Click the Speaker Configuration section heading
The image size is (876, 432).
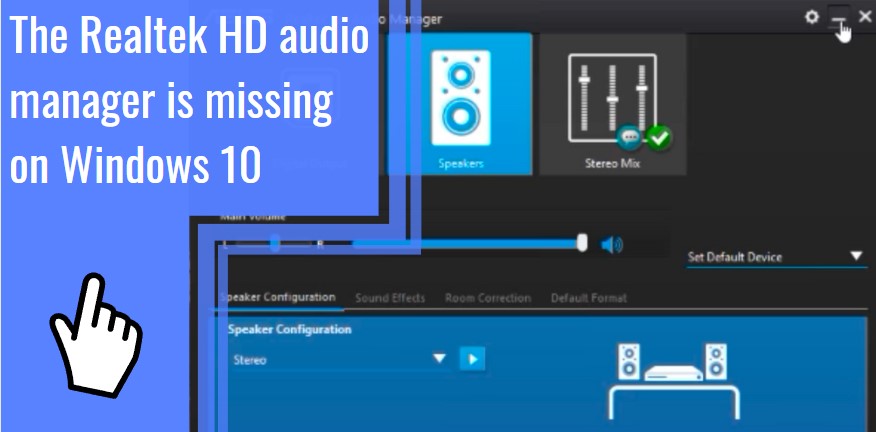[x=289, y=329]
